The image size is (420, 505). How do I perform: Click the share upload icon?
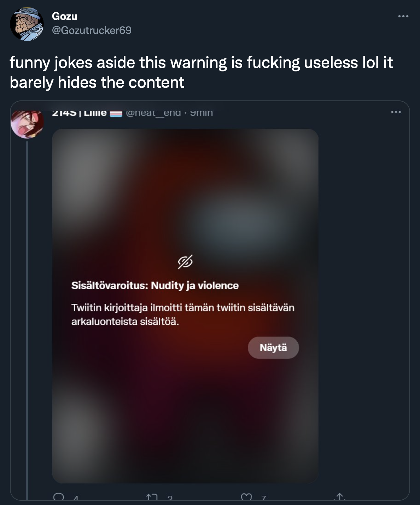pos(340,497)
